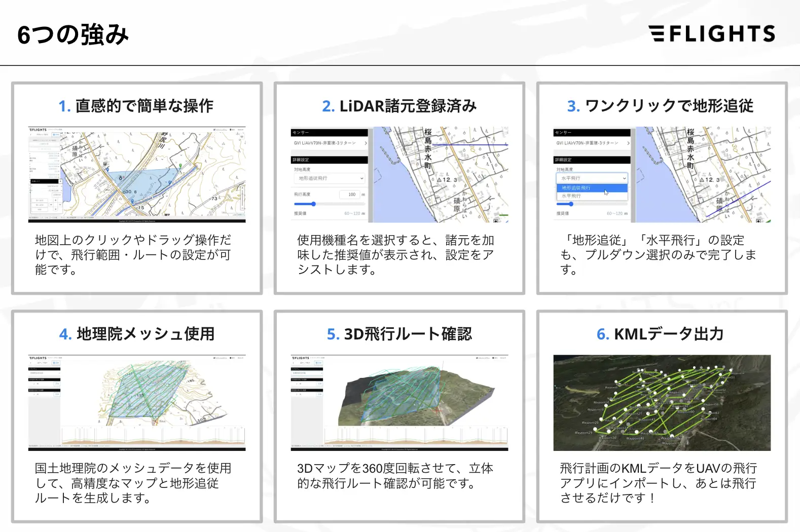The width and height of the screenshot is (800, 532).
Task: Click the 飛行高度 field showing 100
Action: point(349,195)
